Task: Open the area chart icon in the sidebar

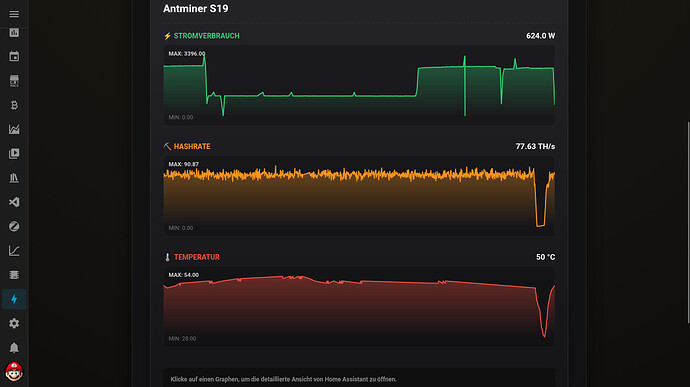Action: 14,129
